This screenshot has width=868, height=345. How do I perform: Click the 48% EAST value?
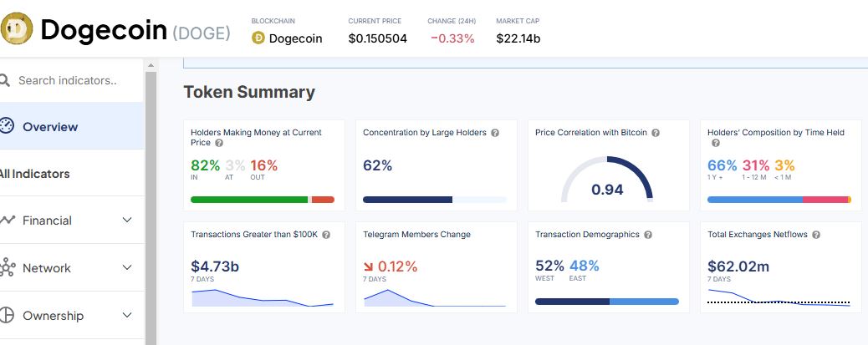click(x=584, y=266)
